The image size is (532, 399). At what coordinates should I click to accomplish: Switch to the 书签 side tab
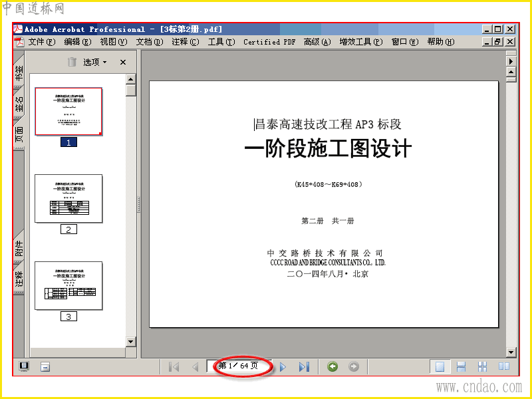(x=19, y=72)
